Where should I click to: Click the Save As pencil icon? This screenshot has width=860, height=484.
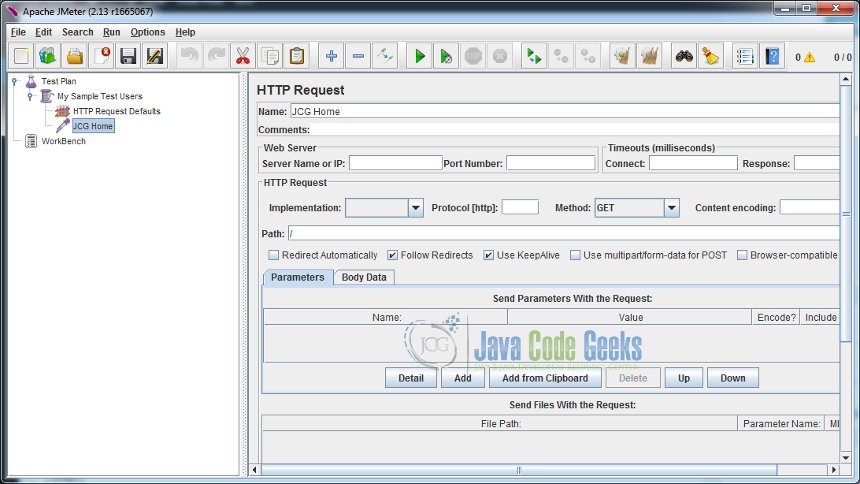(155, 56)
